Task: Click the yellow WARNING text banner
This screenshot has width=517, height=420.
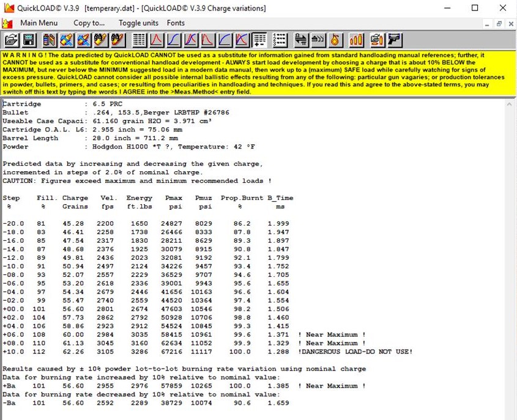Action: click(258, 73)
